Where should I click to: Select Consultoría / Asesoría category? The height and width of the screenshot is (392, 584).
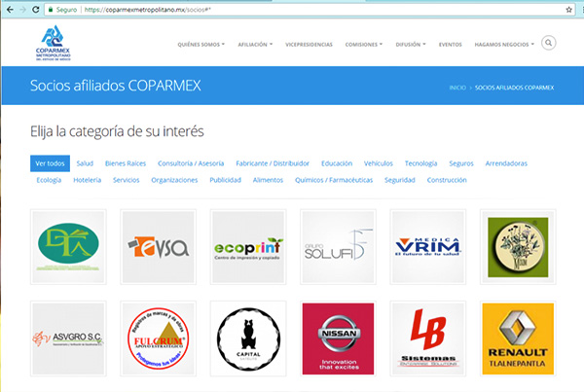point(191,163)
